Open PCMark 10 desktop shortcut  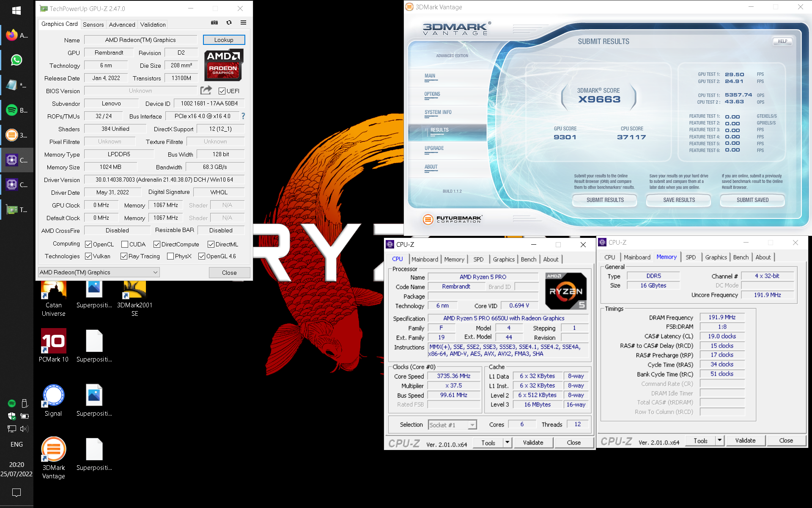tap(54, 345)
